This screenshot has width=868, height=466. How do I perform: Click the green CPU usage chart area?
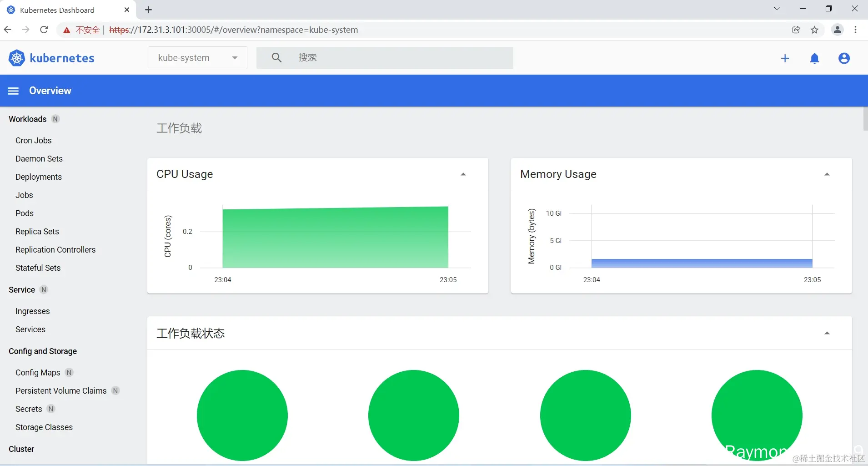click(x=335, y=237)
